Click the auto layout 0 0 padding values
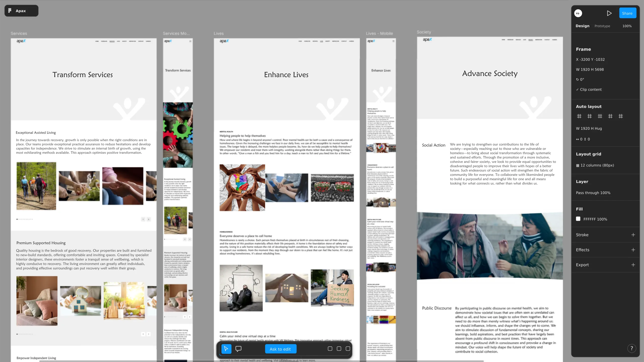Viewport: 644px width, 362px height. point(583,139)
